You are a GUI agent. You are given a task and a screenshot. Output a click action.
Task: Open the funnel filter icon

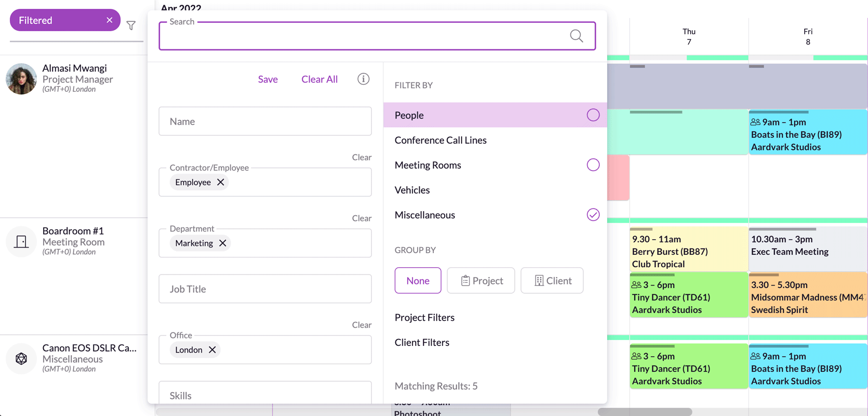[131, 25]
